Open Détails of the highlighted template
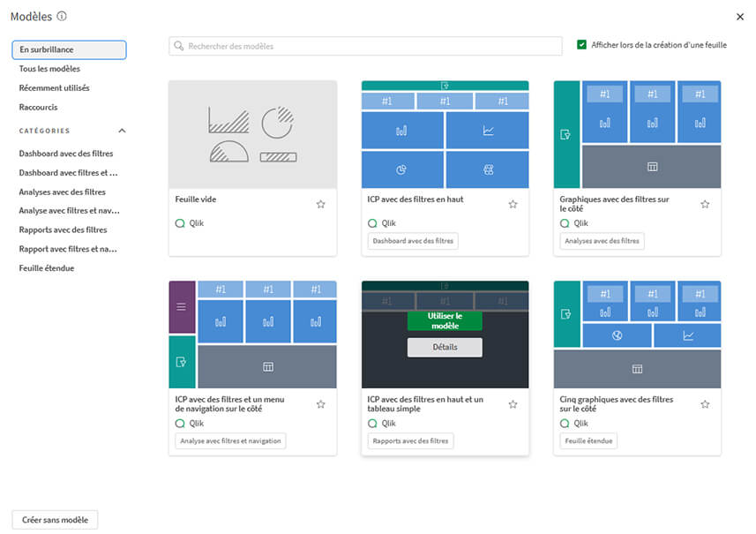Image resolution: width=756 pixels, height=534 pixels. click(x=445, y=347)
